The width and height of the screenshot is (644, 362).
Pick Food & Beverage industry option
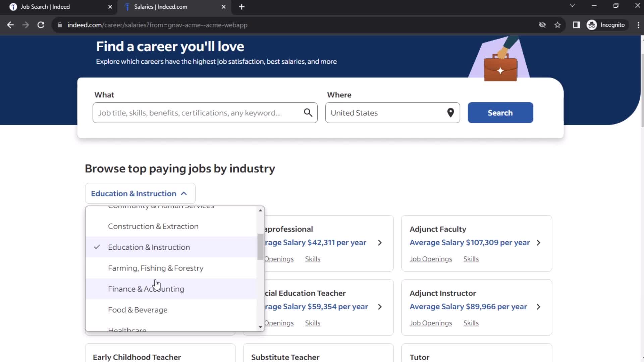(171, 310)
